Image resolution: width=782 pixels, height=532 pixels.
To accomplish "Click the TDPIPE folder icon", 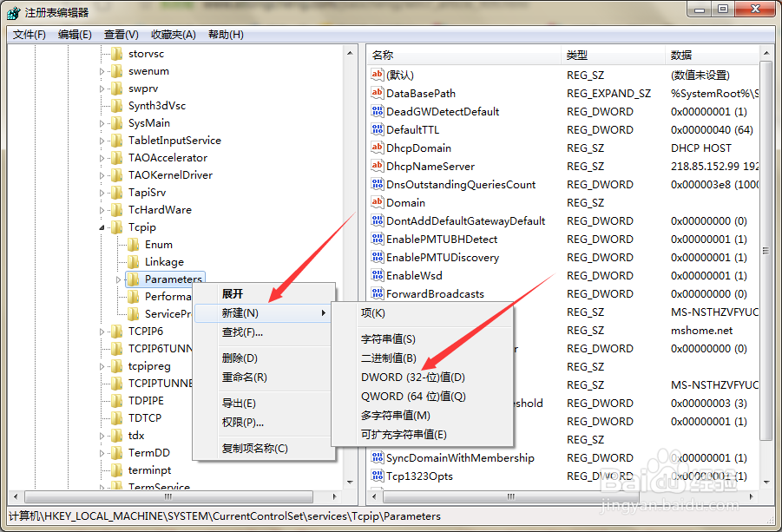I will [x=116, y=400].
